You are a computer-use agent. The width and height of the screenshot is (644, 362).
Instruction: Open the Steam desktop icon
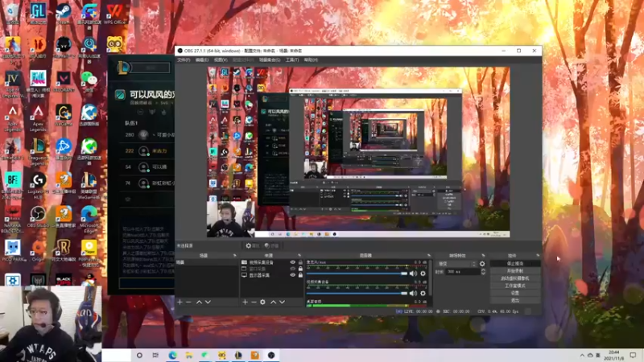tap(64, 13)
